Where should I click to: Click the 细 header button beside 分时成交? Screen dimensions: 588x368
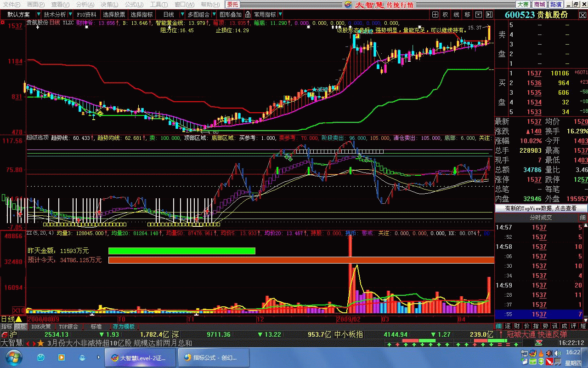[x=582, y=218]
